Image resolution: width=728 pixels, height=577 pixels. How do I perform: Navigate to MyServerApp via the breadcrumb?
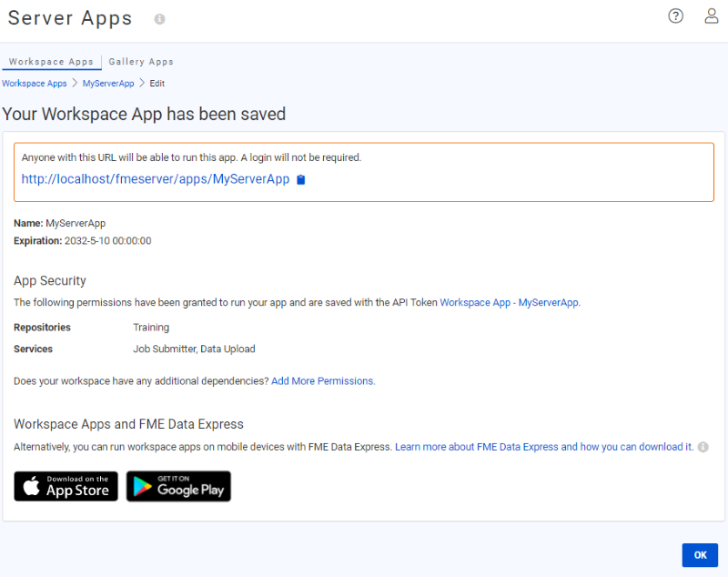(108, 83)
